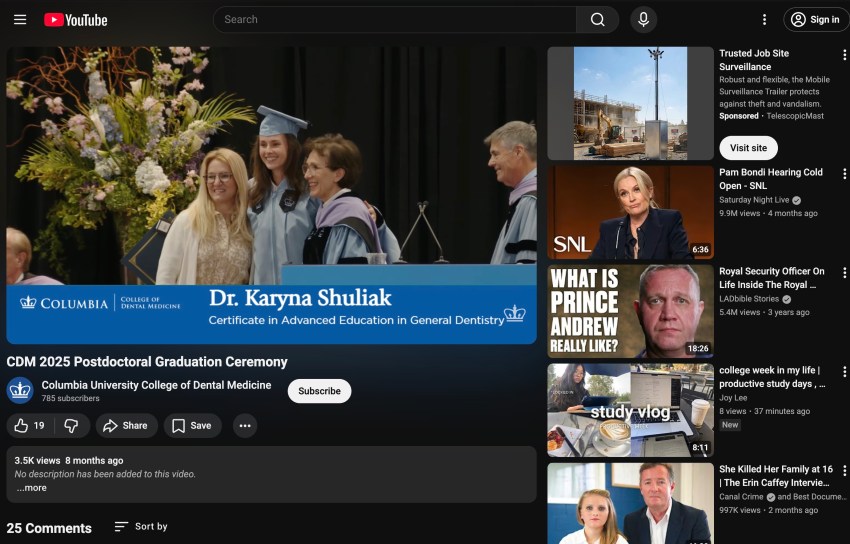Viewport: 850px width, 544px height.
Task: Subscribe to Columbia dental channel
Action: point(319,391)
